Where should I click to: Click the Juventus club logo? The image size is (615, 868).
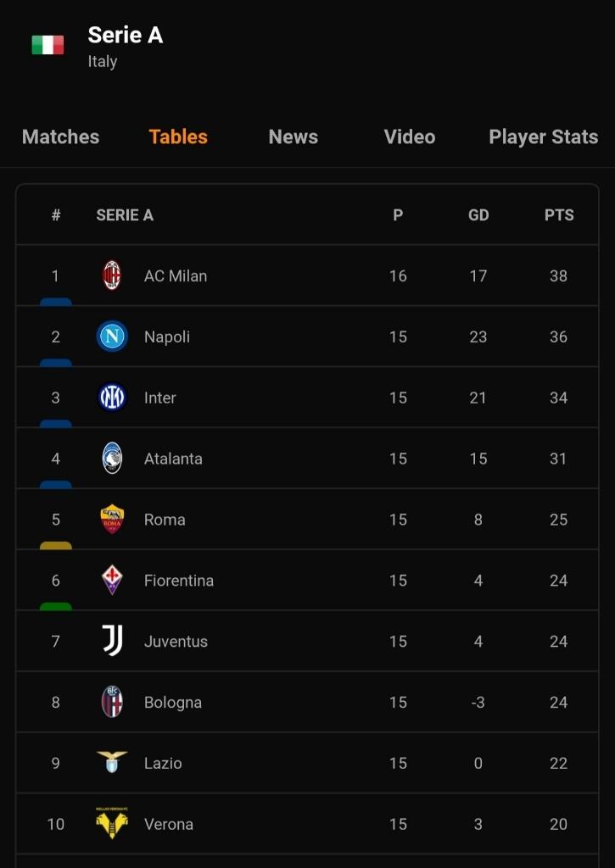pos(112,642)
